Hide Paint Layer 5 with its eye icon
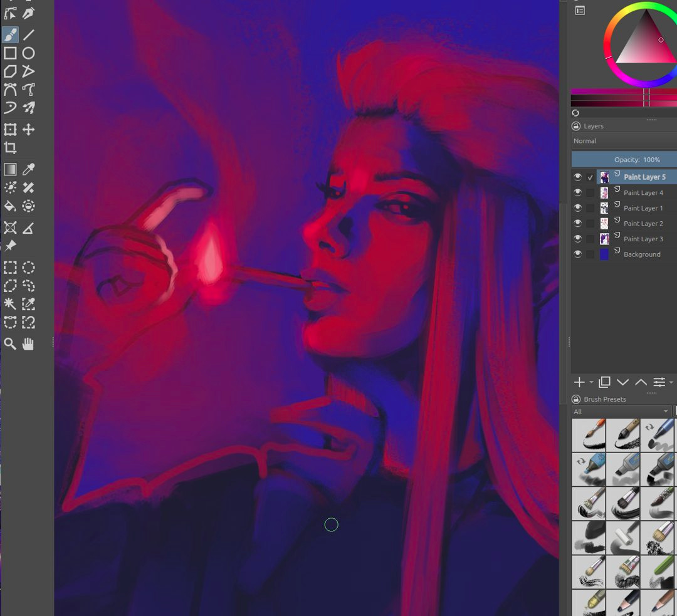The width and height of the screenshot is (677, 616). coord(578,177)
